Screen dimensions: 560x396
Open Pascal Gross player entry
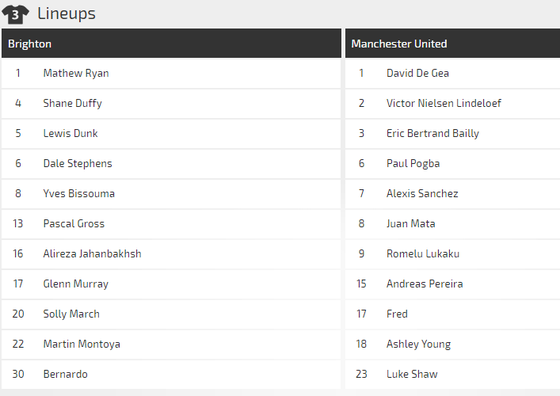pos(74,224)
